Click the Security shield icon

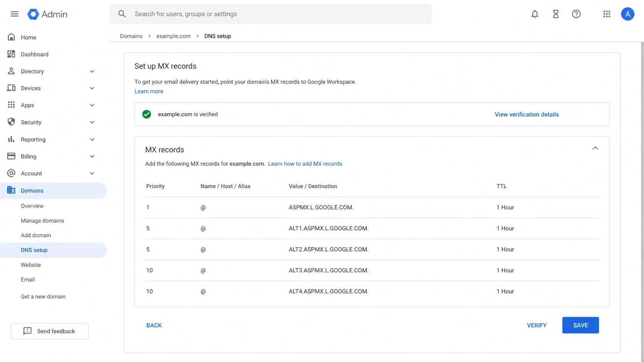point(11,122)
